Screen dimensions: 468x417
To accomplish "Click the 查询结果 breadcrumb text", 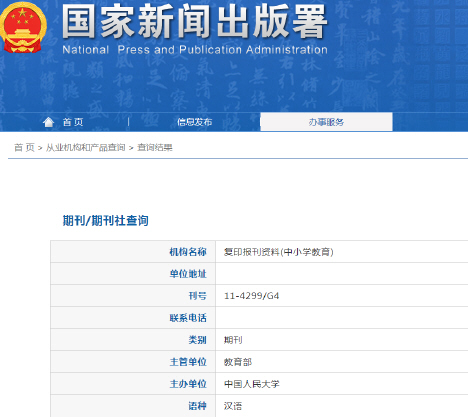I will (155, 147).
